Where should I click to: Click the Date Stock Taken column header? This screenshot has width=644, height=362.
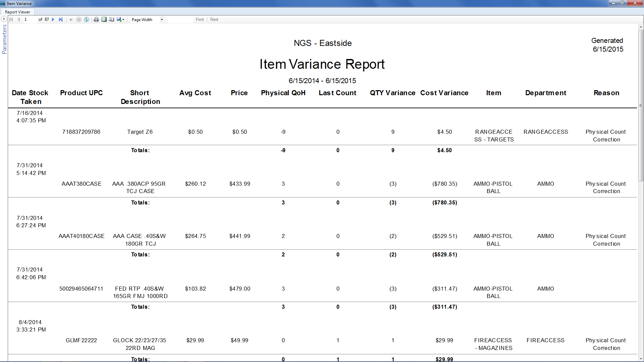[x=30, y=97]
